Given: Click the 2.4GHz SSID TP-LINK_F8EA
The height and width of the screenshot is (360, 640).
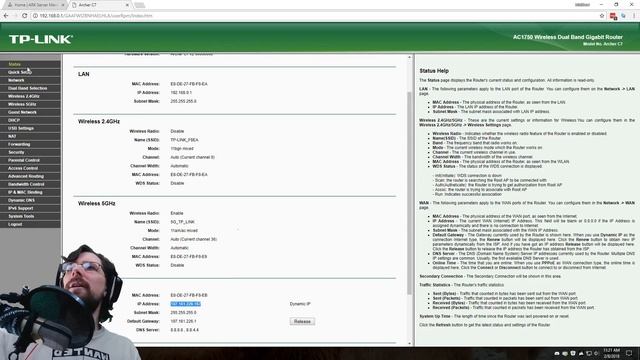Looking at the screenshot, I should coord(184,140).
